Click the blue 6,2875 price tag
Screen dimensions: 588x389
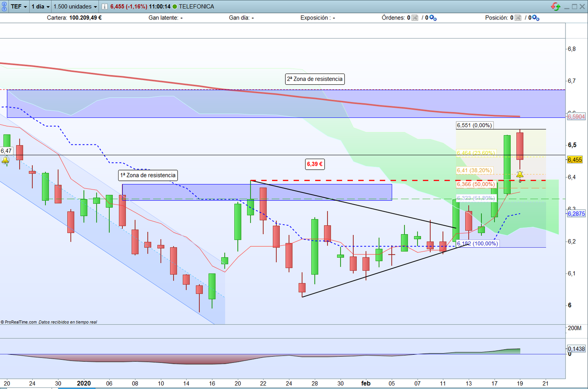576,214
